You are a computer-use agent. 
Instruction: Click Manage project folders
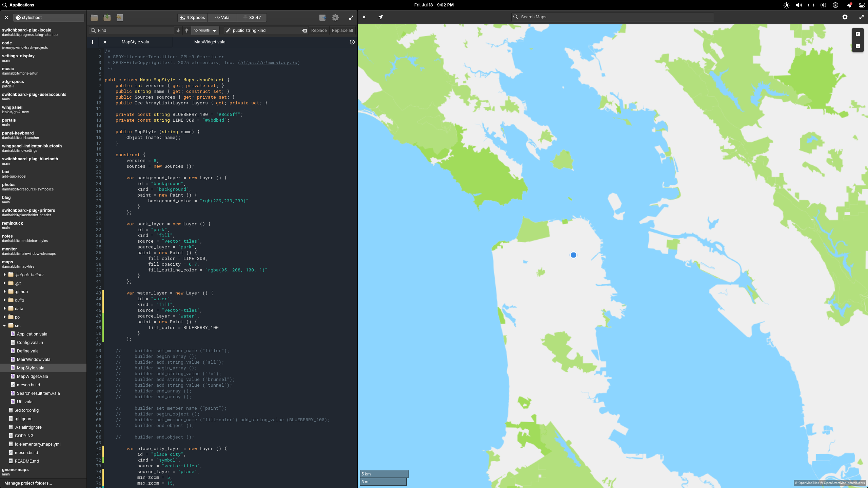28,483
